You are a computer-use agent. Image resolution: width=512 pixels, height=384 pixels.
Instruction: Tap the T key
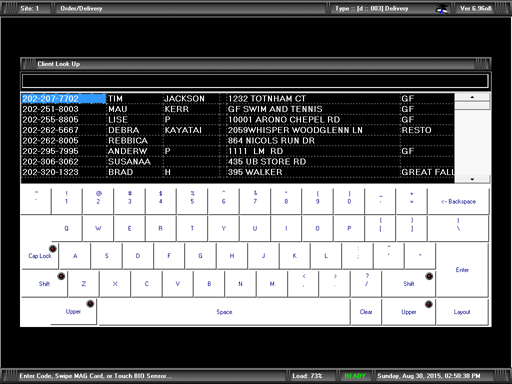click(192, 228)
